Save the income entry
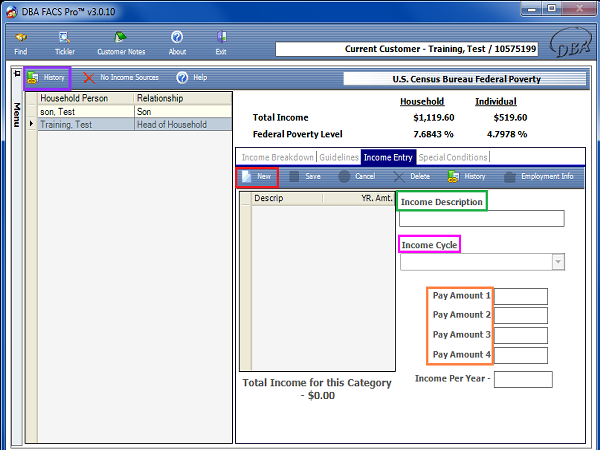The width and height of the screenshot is (600, 450). click(305, 176)
